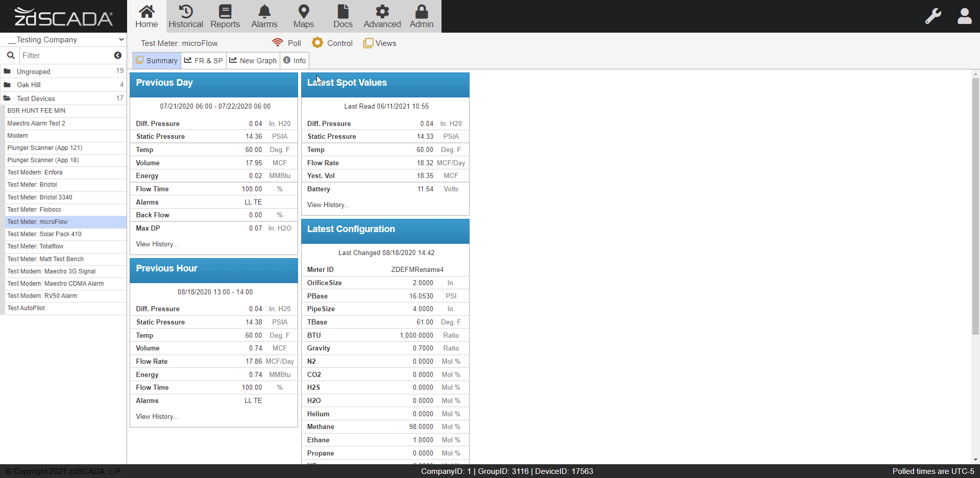Click the Poll icon for microFlow
980x478 pixels.
coord(286,43)
